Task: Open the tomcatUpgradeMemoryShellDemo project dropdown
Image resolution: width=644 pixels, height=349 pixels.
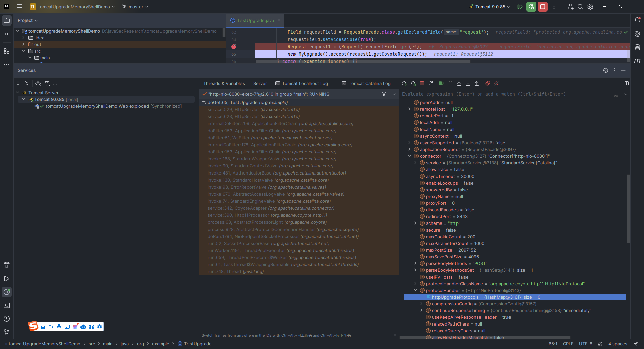Action: tap(72, 7)
